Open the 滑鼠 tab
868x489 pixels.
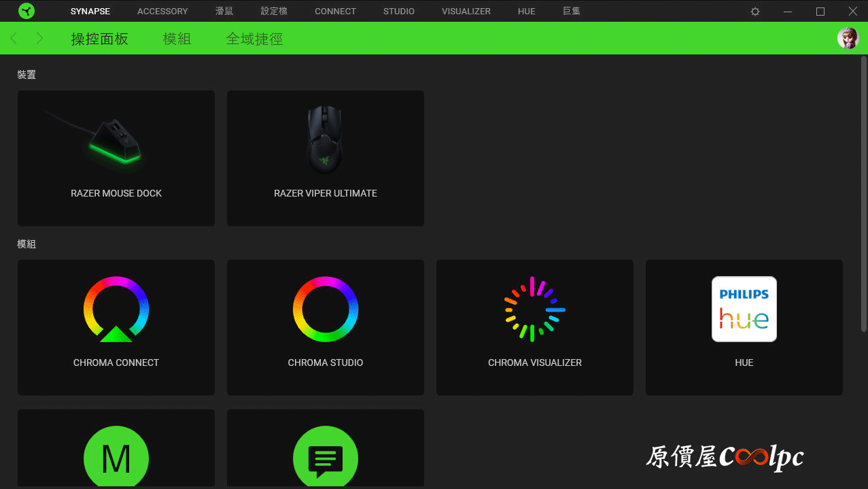pyautogui.click(x=224, y=12)
